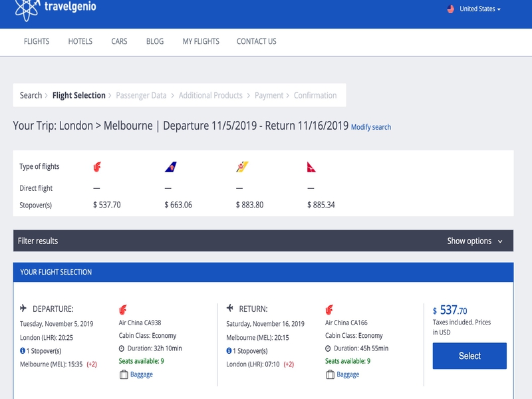Click the $ 663.06 stopover price
The width and height of the screenshot is (532, 399).
[178, 205]
